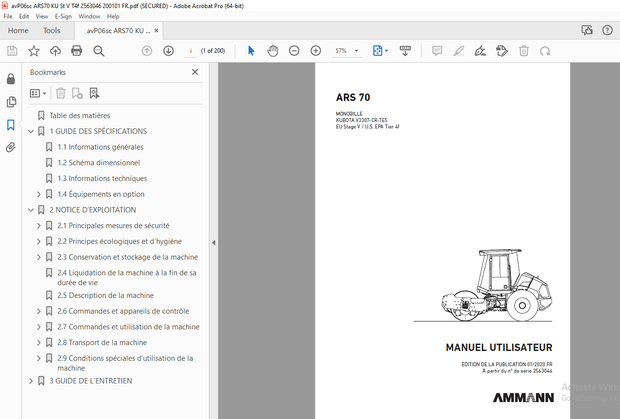620x419 pixels.
Task: Open Table des matières bookmark
Action: click(80, 115)
